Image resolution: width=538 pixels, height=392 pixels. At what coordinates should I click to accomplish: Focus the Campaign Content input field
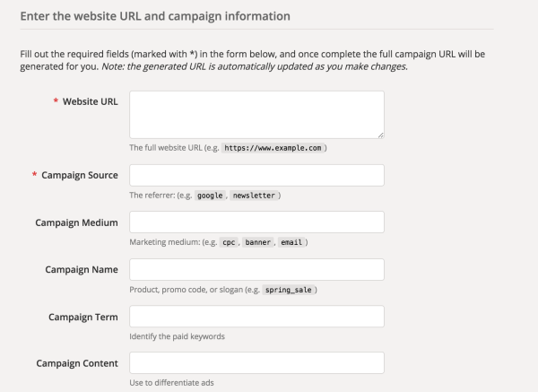pyautogui.click(x=256, y=362)
